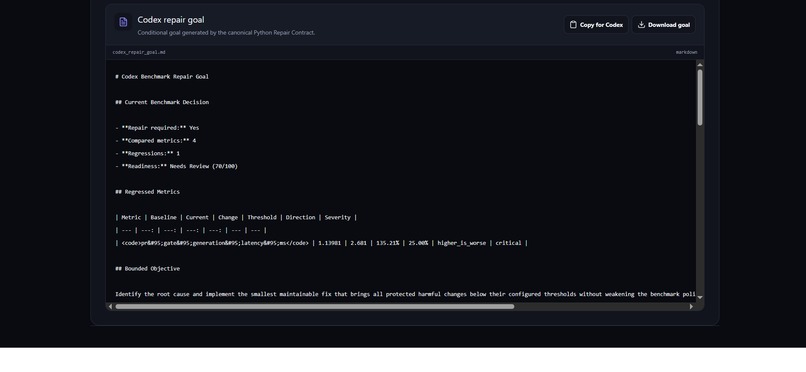Click the table separator row of dashes
806x372 pixels.
[191, 230]
